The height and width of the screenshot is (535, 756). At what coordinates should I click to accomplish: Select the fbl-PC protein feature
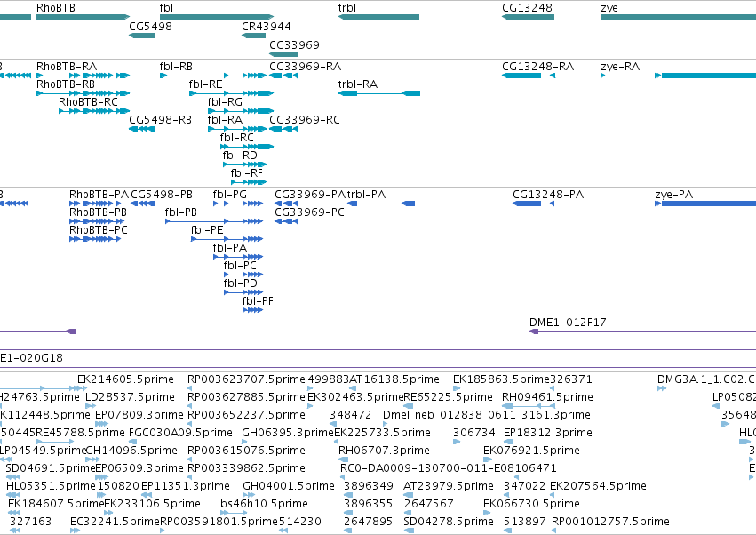coord(243,275)
